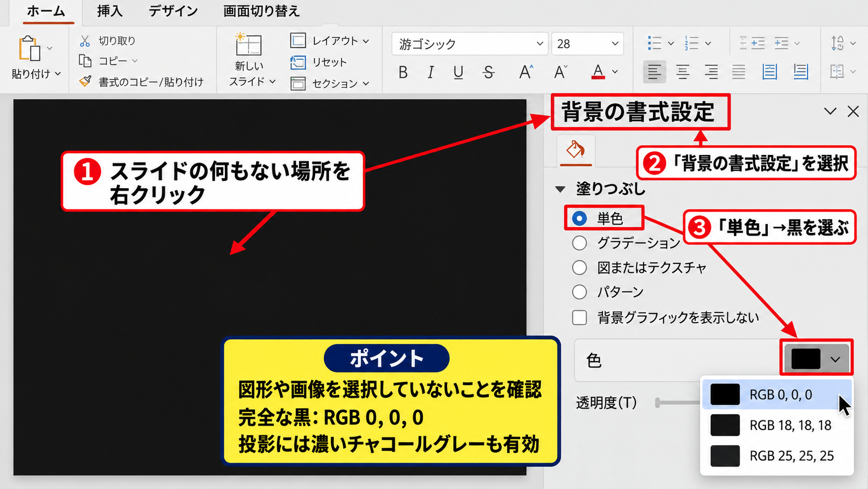Toggle italic formatting

[430, 72]
